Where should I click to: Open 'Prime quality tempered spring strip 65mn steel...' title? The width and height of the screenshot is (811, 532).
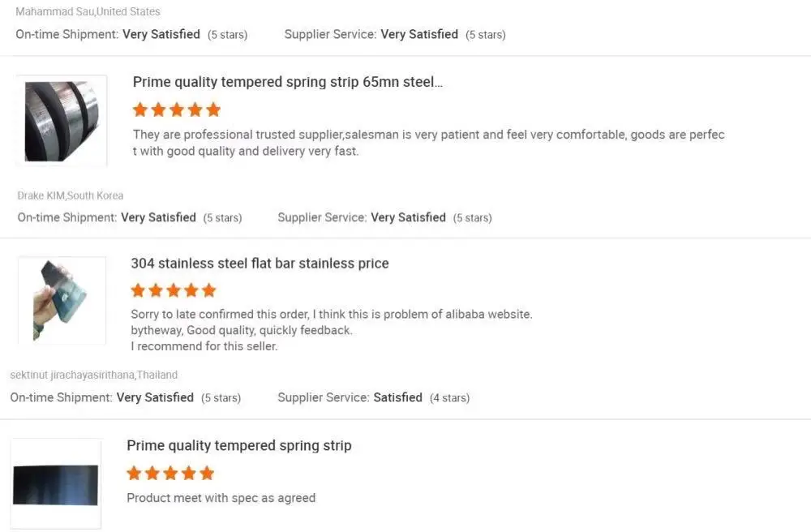click(x=288, y=82)
